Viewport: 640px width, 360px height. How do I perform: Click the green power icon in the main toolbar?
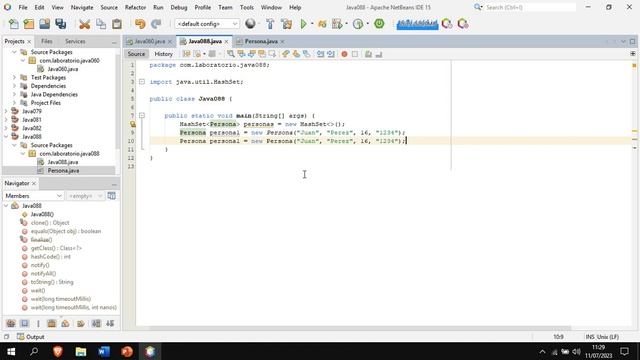tap(379, 24)
